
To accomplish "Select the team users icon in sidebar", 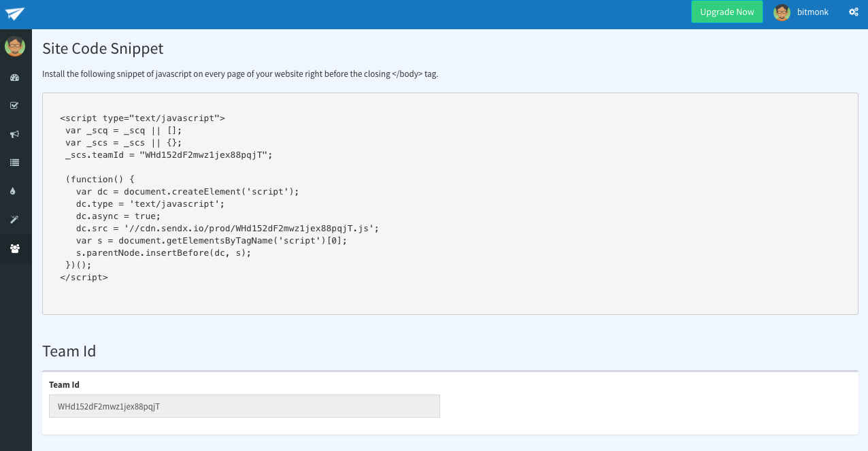I will coord(15,248).
